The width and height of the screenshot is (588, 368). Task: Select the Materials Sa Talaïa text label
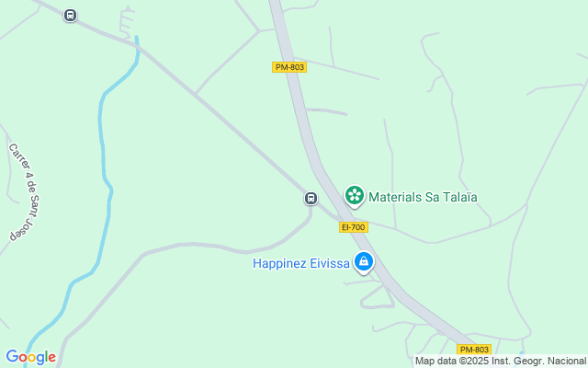point(423,197)
